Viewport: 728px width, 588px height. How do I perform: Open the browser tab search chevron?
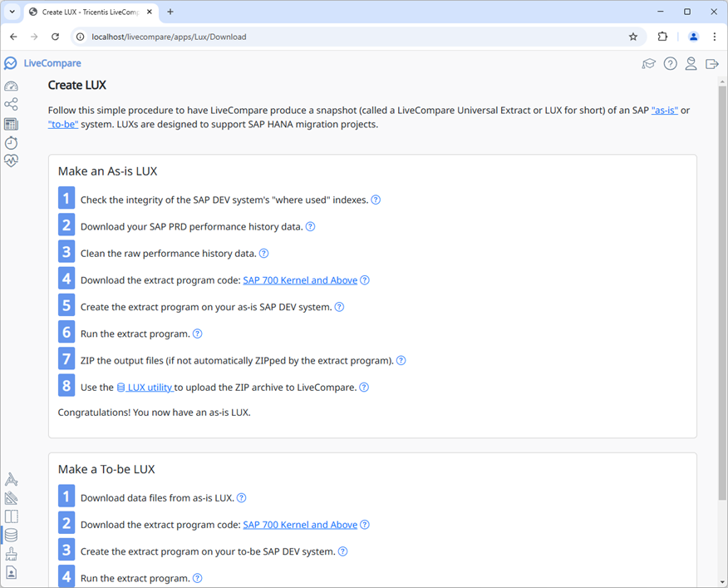pos(11,12)
